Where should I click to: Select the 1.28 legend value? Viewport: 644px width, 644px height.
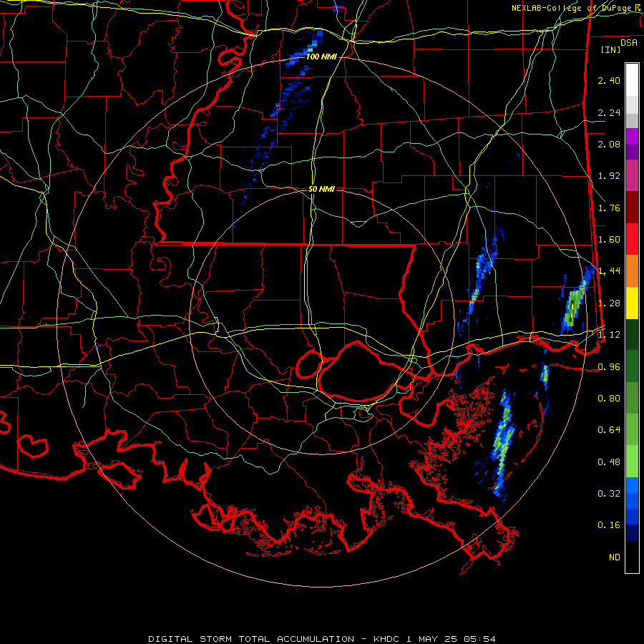point(609,303)
